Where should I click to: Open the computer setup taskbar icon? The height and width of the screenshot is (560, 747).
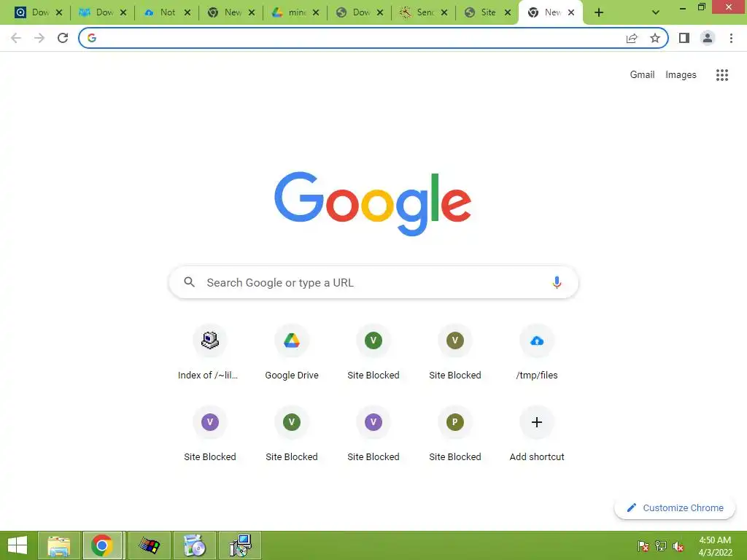pos(239,545)
